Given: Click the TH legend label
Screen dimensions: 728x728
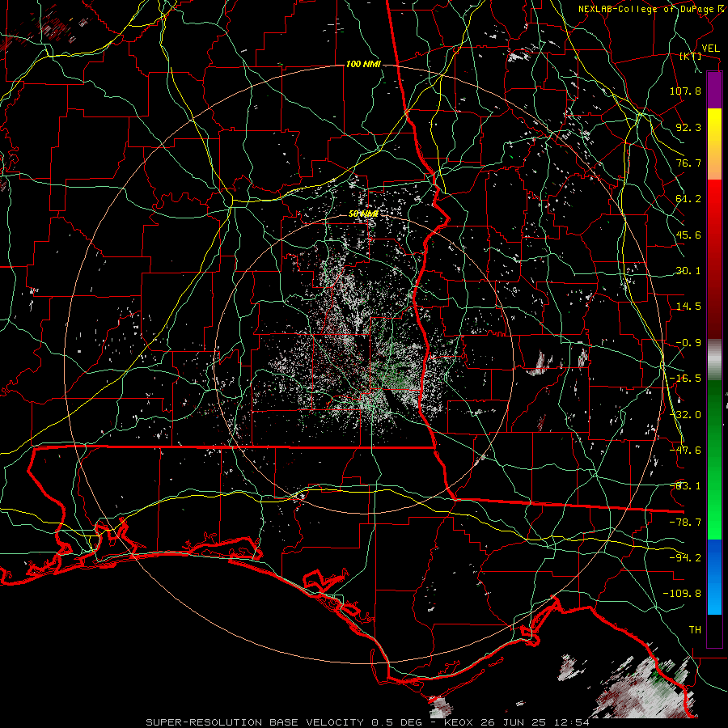Looking at the screenshot, I should pyautogui.click(x=695, y=630).
